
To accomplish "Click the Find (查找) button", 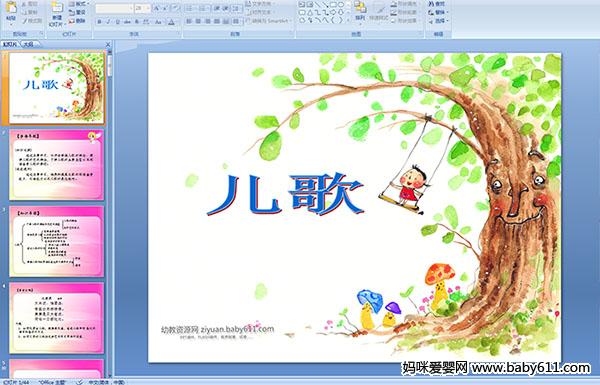I will (x=437, y=4).
